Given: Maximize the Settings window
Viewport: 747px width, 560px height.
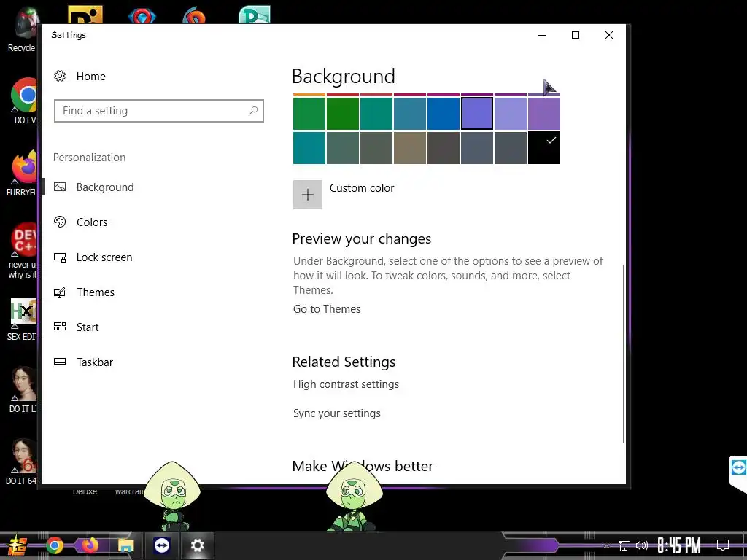Looking at the screenshot, I should (x=576, y=35).
